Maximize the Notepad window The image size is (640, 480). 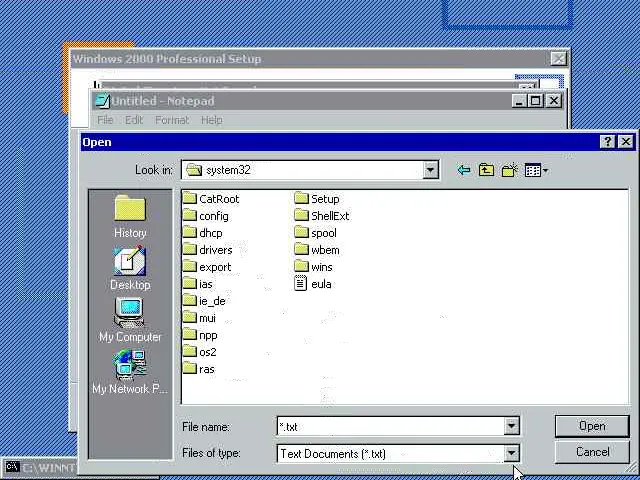[x=536, y=101]
